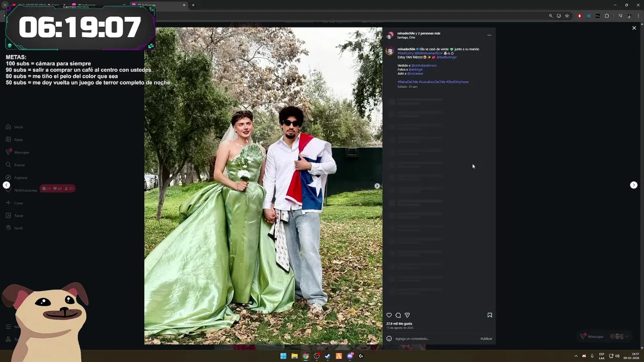Viewport: 644px width, 362px height.
Task: Open the clock showing 18:37
Action: (x=632, y=356)
